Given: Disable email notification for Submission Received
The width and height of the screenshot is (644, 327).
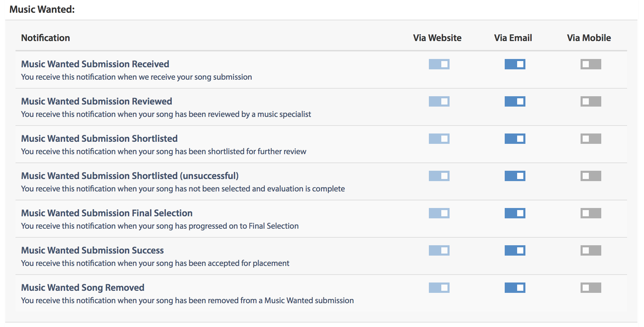Looking at the screenshot, I should (515, 64).
